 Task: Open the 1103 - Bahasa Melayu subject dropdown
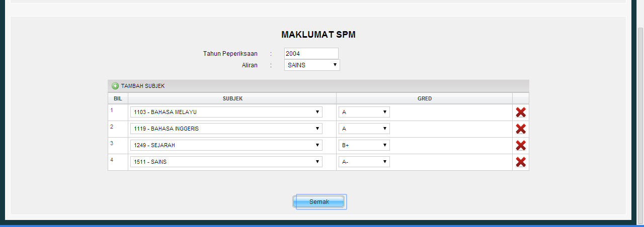click(x=226, y=112)
